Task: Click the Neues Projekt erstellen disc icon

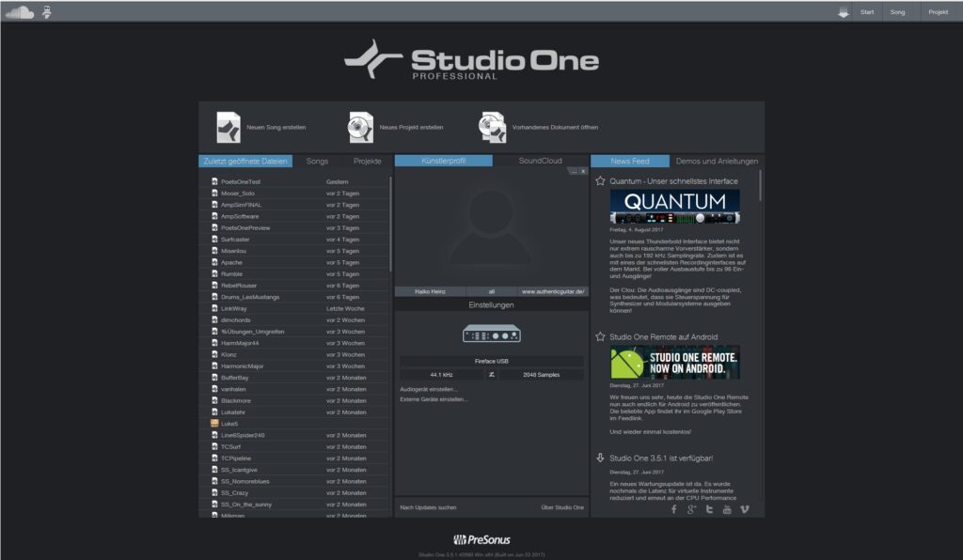Action: [360, 128]
